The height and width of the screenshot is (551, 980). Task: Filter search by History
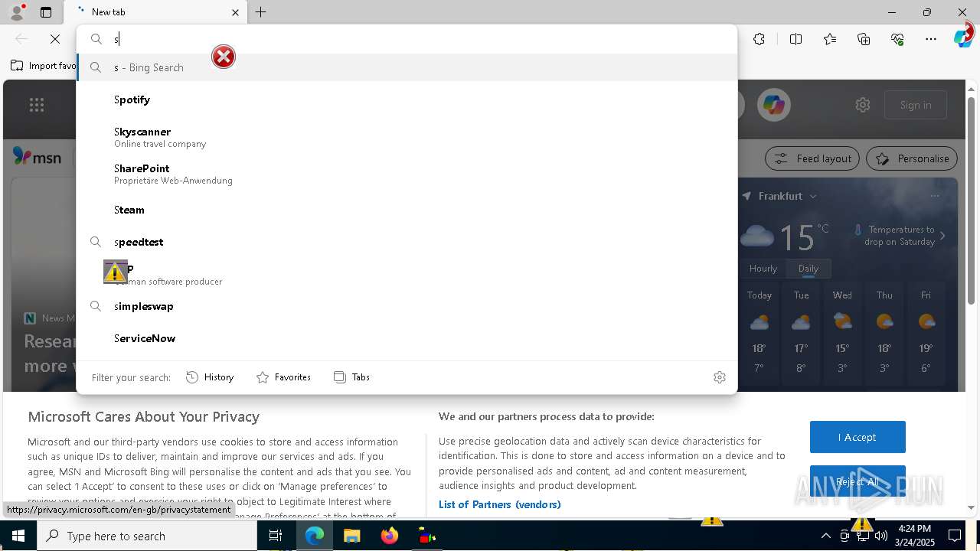pos(210,377)
